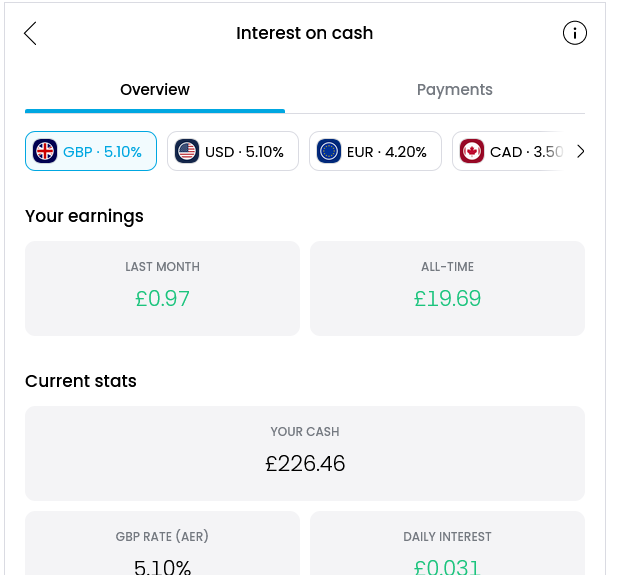
Task: Click the UK flag icon in the GBP chip
Action: coord(45,151)
